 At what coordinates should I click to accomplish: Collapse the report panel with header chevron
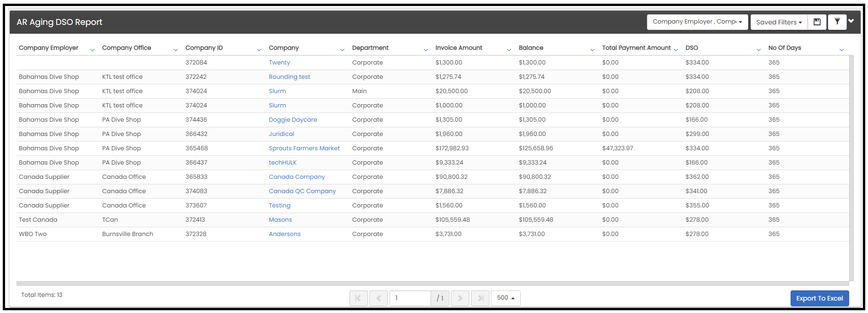(851, 21)
